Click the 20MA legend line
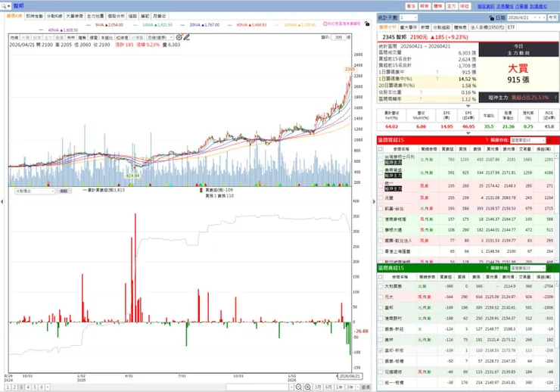The width and height of the screenshot is (560, 392). [200, 25]
